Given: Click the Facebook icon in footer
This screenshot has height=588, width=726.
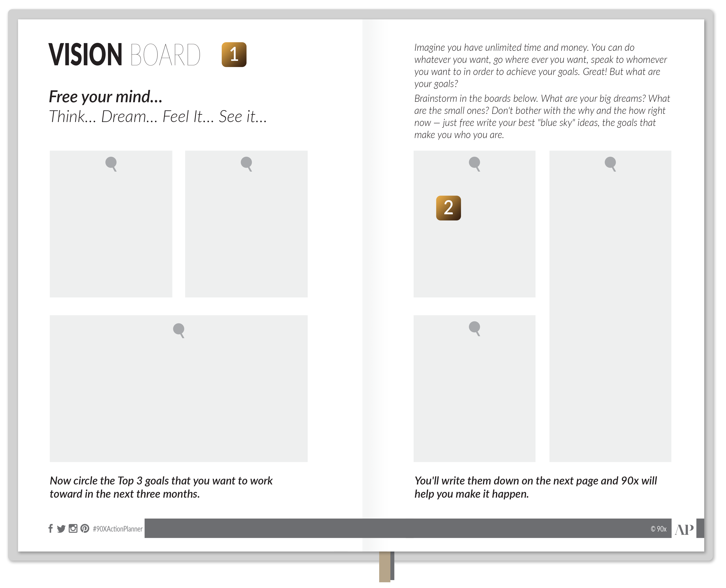Looking at the screenshot, I should (x=51, y=528).
